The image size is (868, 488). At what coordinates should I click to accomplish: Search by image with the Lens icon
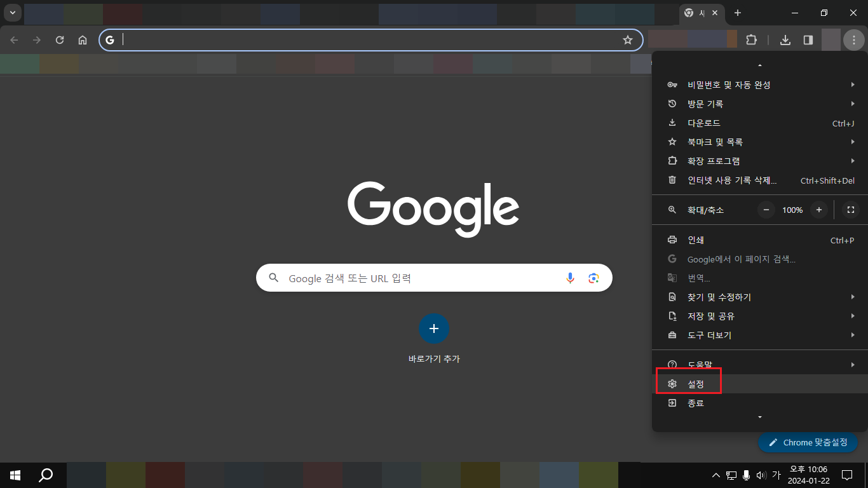tap(594, 278)
